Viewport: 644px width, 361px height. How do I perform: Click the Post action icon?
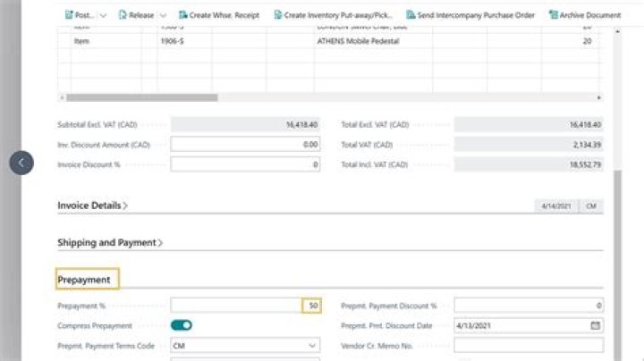[70, 15]
